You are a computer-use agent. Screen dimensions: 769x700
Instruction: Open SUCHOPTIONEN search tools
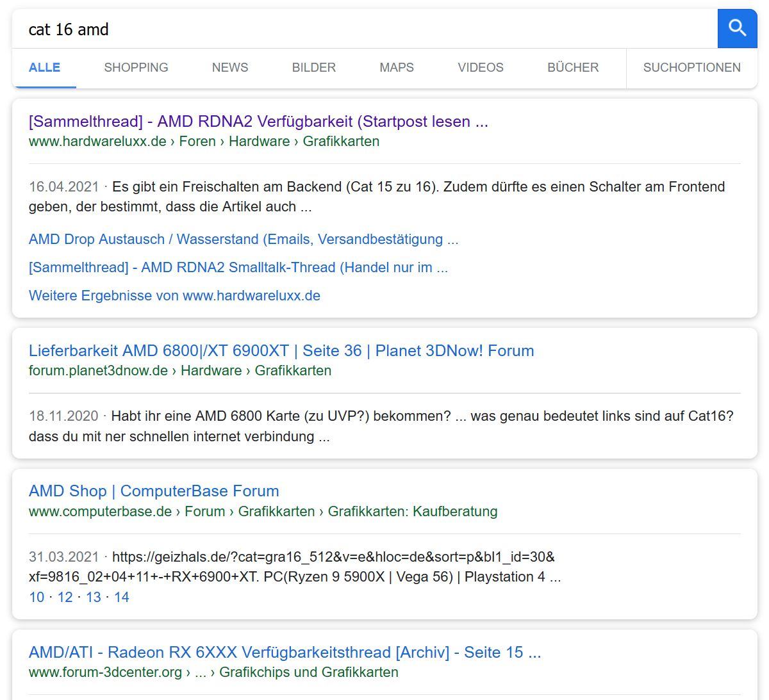pyautogui.click(x=692, y=68)
